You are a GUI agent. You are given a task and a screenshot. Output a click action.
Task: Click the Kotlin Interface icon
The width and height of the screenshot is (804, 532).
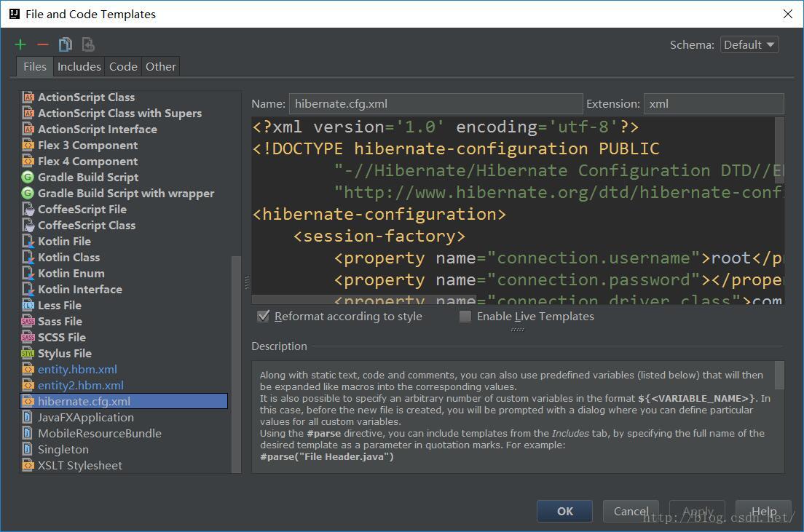[28, 289]
